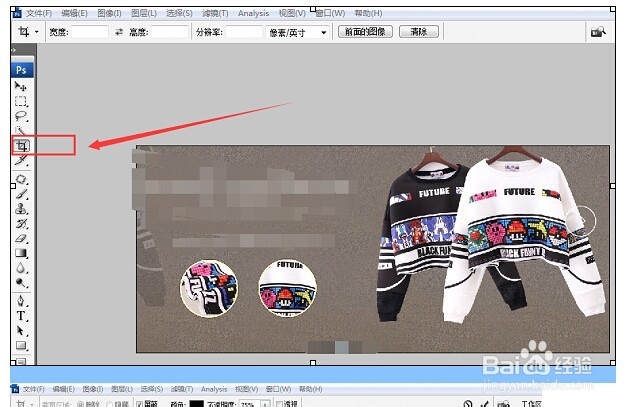Viewport: 628px width, 407px height.
Task: Open the 帮助(H) menu in top window
Action: pos(368,13)
